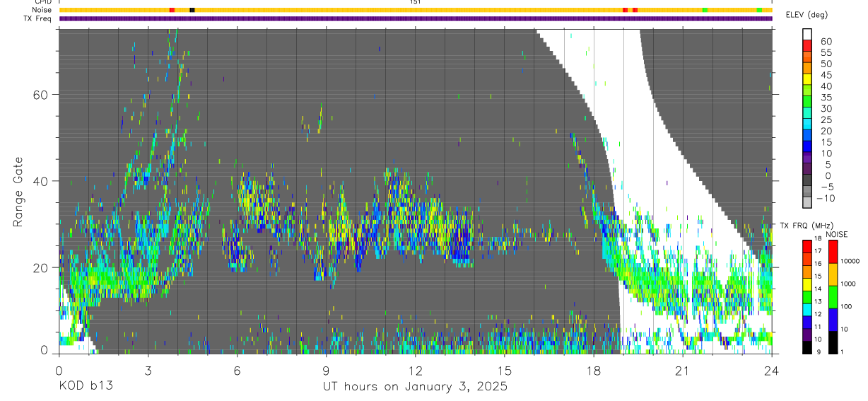
Task: Click the "Noise" row label at top
Action: (42, 10)
